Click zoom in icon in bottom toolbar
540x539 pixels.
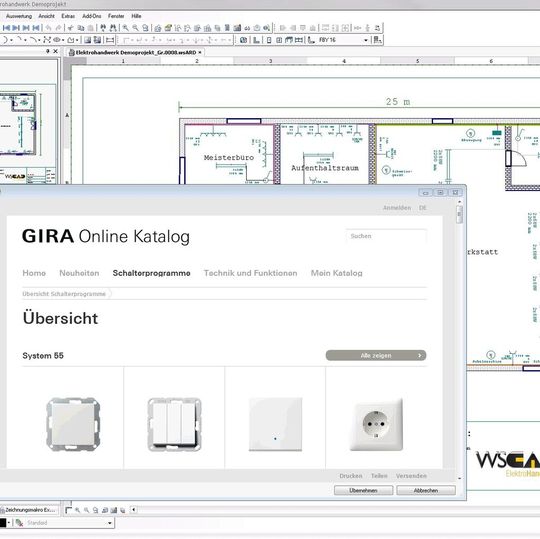[77, 510]
